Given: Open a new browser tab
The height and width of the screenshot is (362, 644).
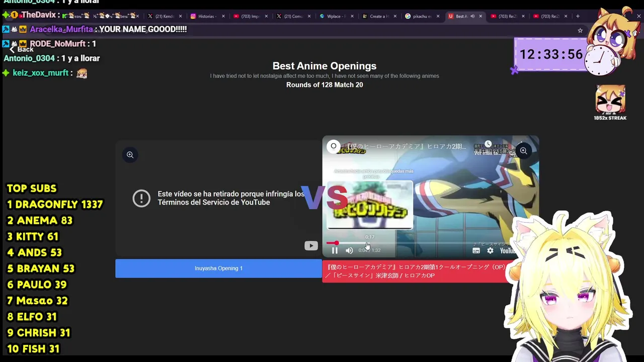Looking at the screenshot, I should (x=578, y=16).
